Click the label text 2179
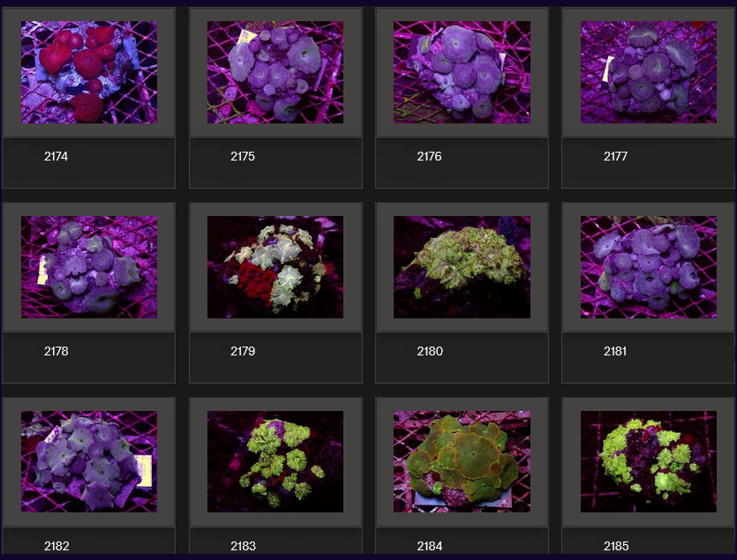The image size is (737, 560). pos(243,351)
